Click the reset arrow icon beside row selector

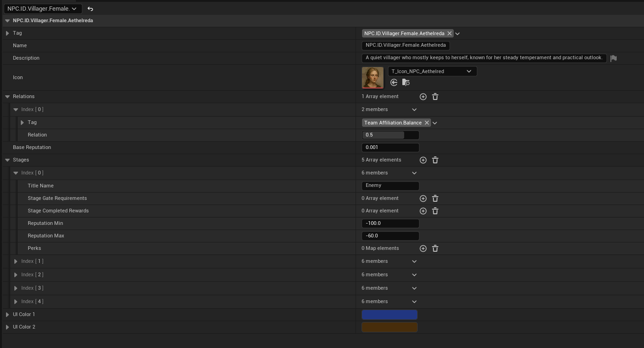(x=90, y=9)
